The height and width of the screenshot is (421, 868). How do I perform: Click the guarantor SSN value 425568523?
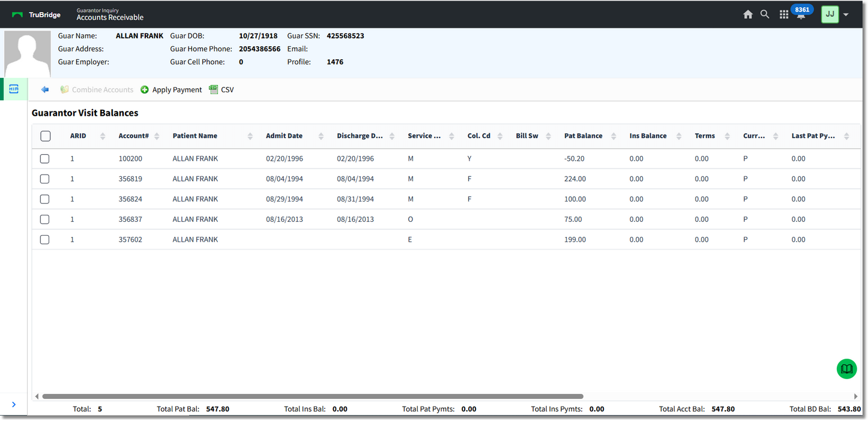345,36
